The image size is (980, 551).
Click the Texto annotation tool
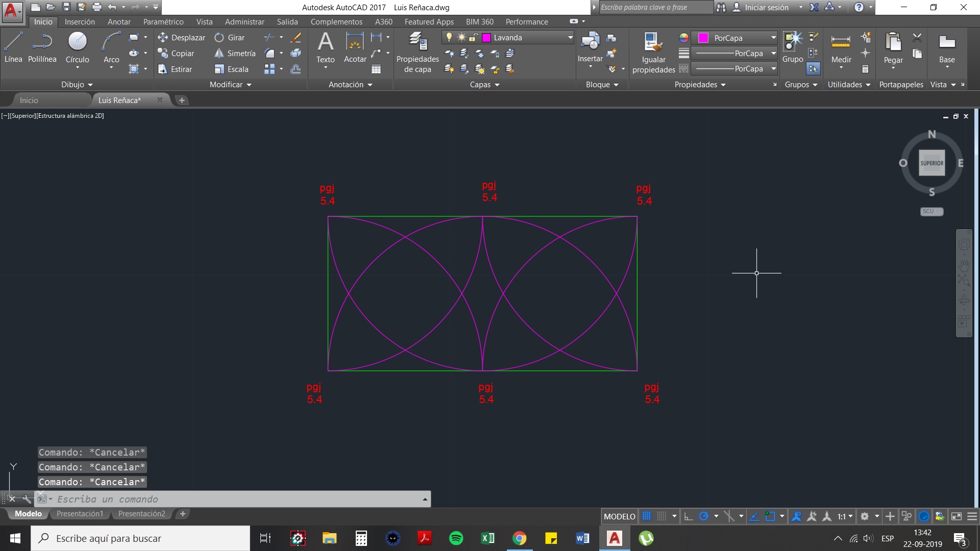coord(326,47)
